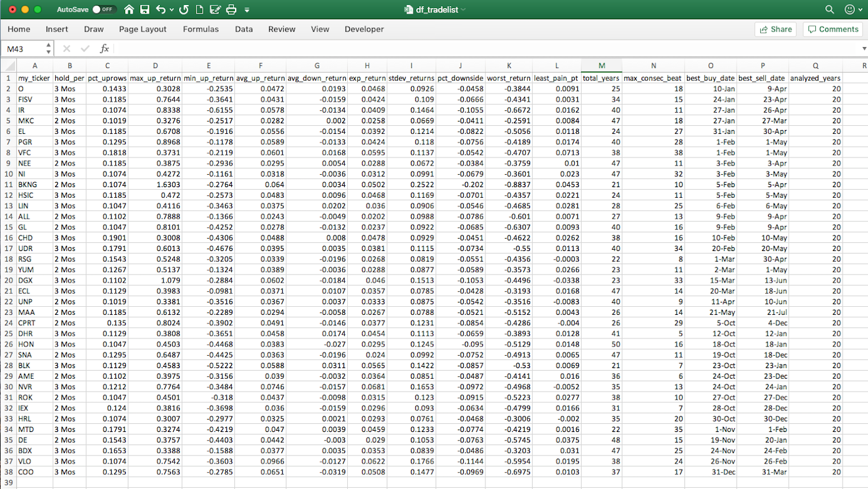Save the workbook with the floppy disk icon
This screenshot has width=868, height=489.
coord(144,10)
